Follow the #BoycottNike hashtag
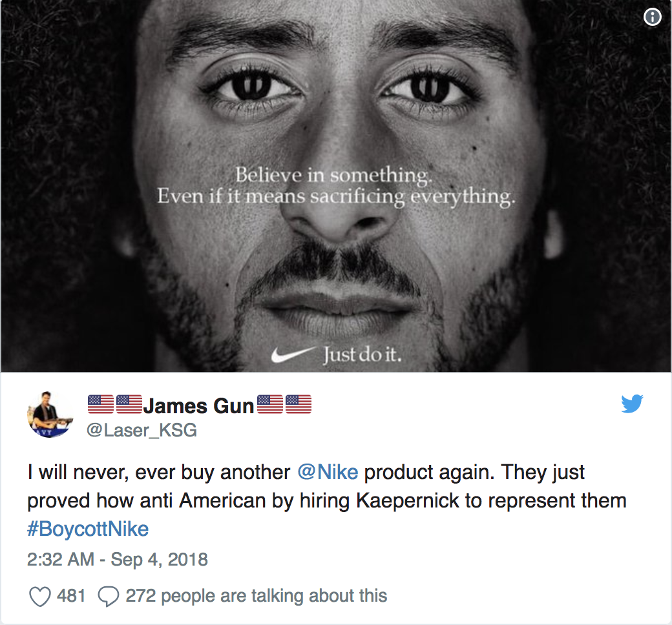672x625 pixels. (x=88, y=529)
